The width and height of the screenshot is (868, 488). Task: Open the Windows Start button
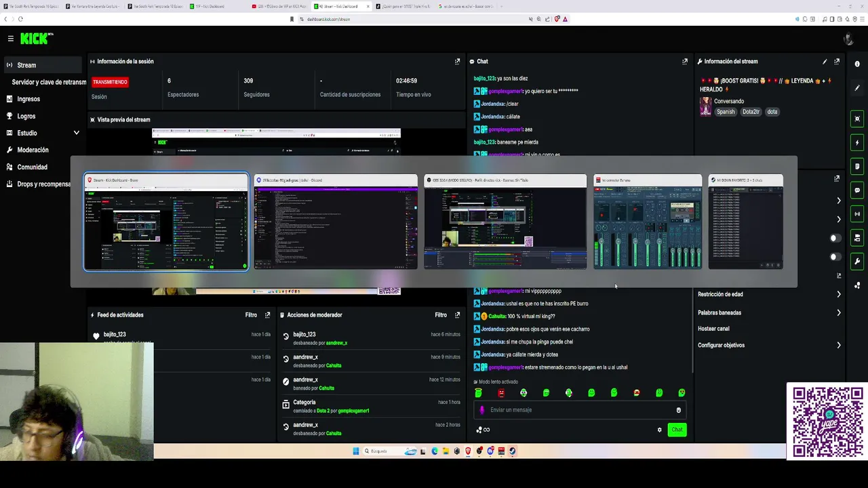[x=356, y=451]
